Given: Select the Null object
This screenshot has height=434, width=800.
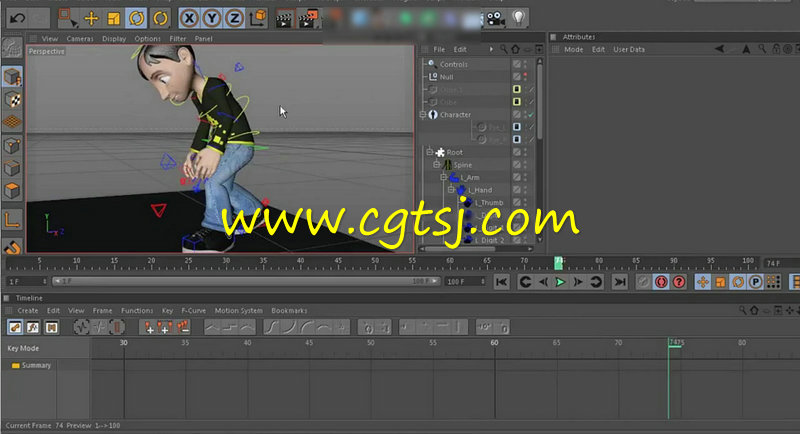Looking at the screenshot, I should coord(446,77).
